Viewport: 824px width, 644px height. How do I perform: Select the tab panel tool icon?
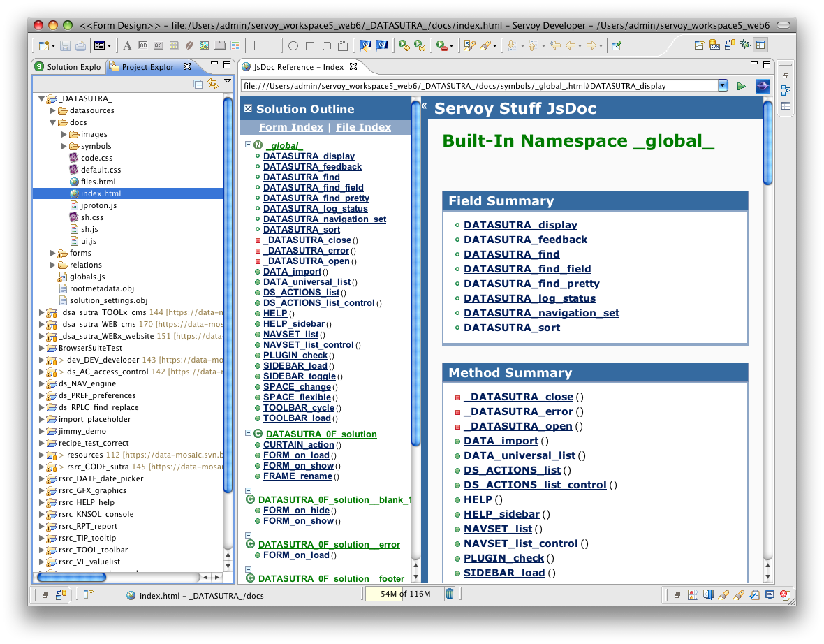point(220,45)
